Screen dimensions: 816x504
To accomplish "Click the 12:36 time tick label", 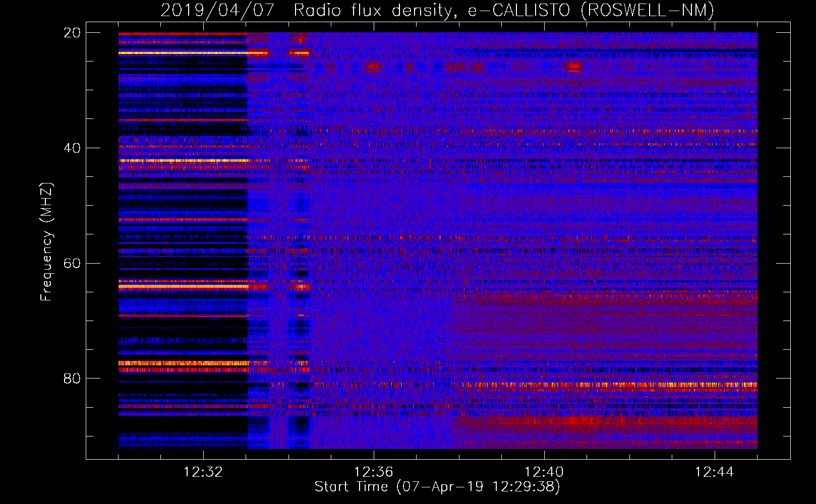I will (x=374, y=472).
